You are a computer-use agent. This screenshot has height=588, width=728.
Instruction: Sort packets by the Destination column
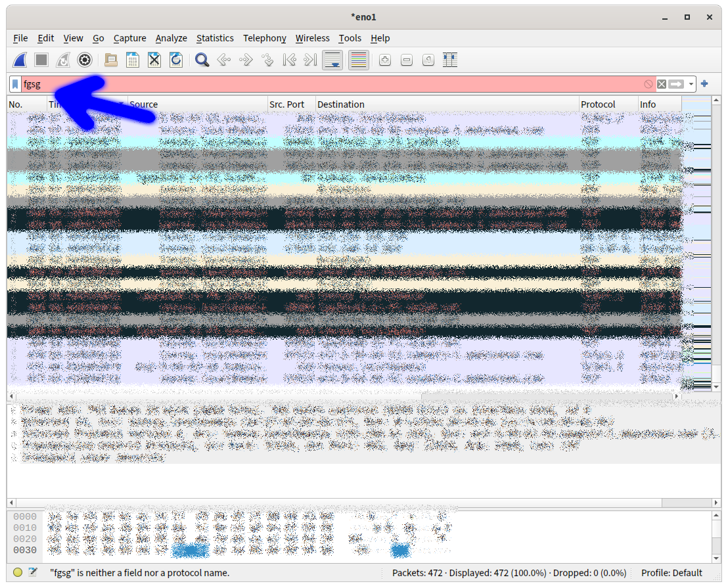tap(447, 104)
